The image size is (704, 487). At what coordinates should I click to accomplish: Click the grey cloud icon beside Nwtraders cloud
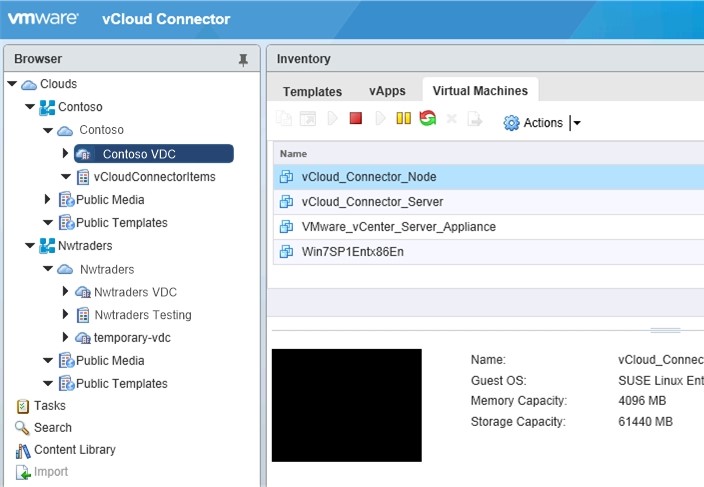[x=65, y=269]
